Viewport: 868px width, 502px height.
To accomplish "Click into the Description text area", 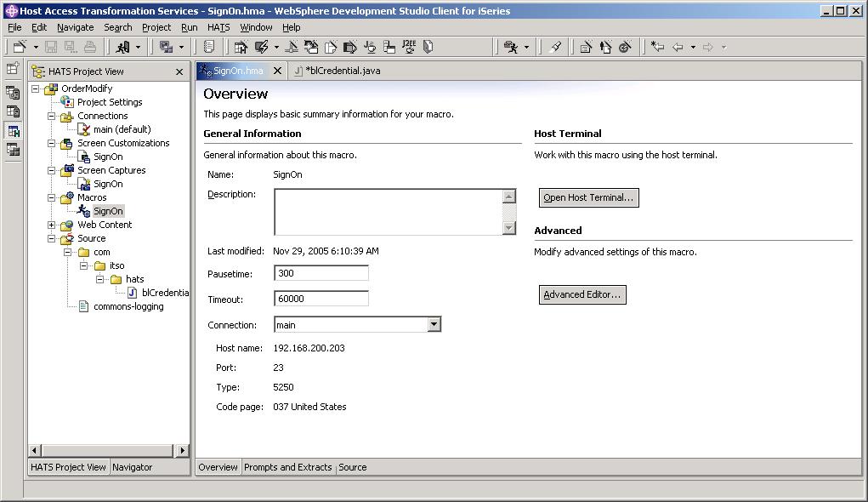I will pos(389,212).
